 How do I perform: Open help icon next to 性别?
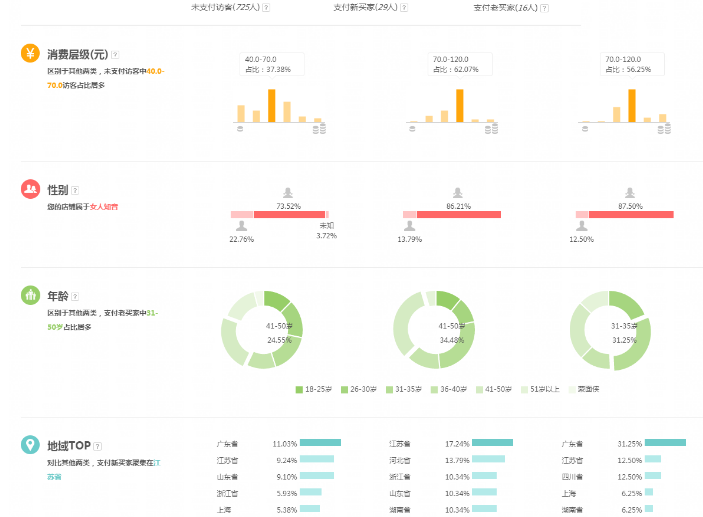point(75,190)
